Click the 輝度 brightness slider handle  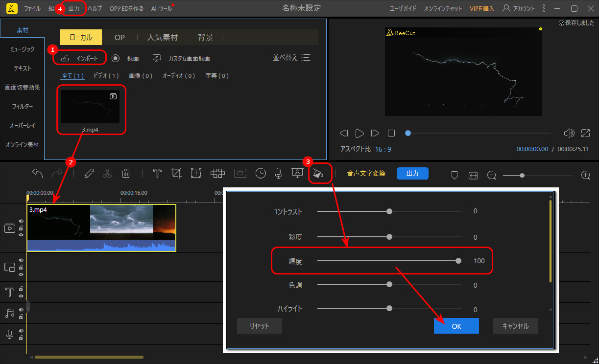point(458,261)
